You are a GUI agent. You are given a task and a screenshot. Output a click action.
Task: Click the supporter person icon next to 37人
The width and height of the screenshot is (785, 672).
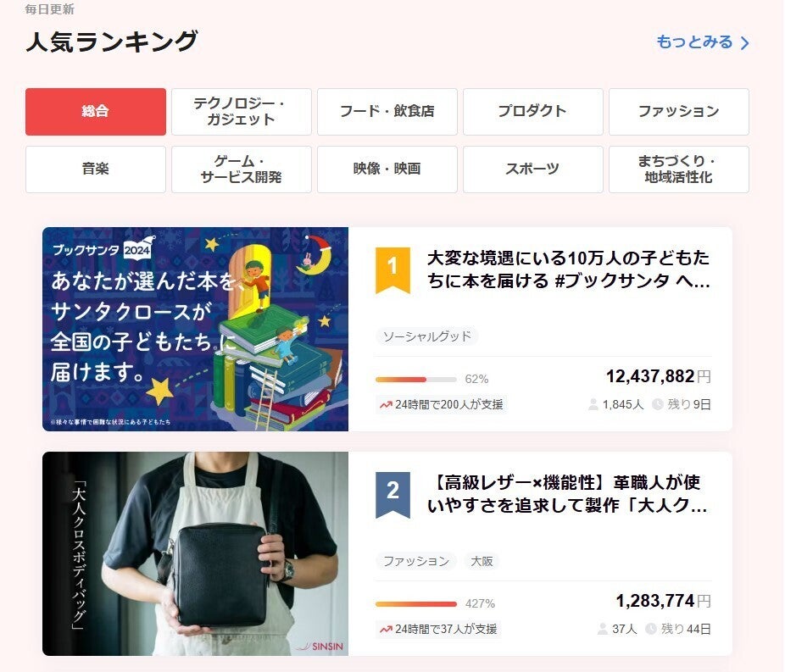603,629
